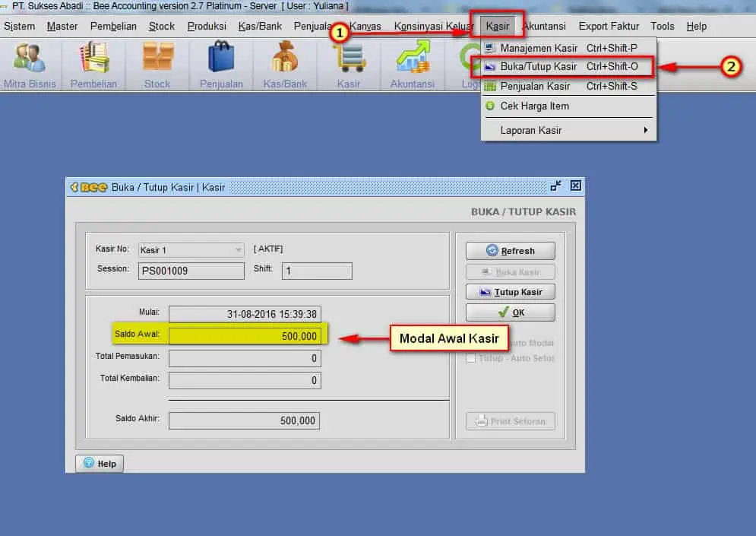Open the Mitra Bisnis toolbar icon
The image size is (756, 536).
pyautogui.click(x=30, y=65)
